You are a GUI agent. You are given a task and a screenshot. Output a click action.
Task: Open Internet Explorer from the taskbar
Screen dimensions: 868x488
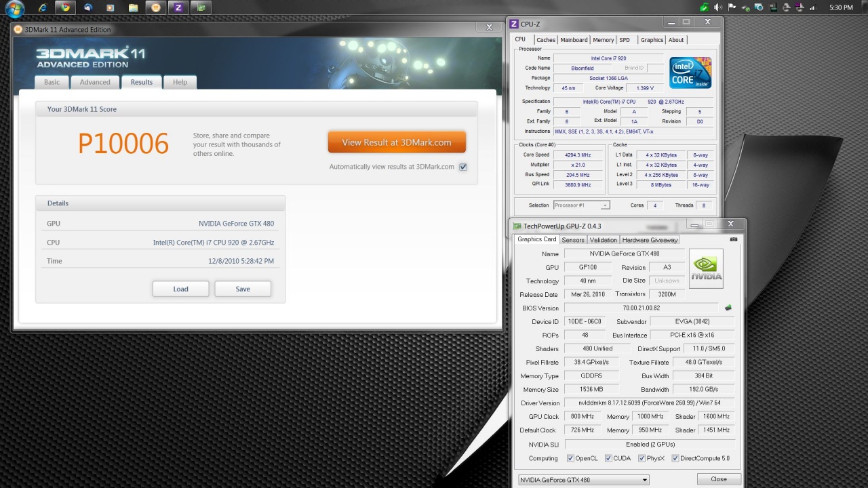point(43,7)
